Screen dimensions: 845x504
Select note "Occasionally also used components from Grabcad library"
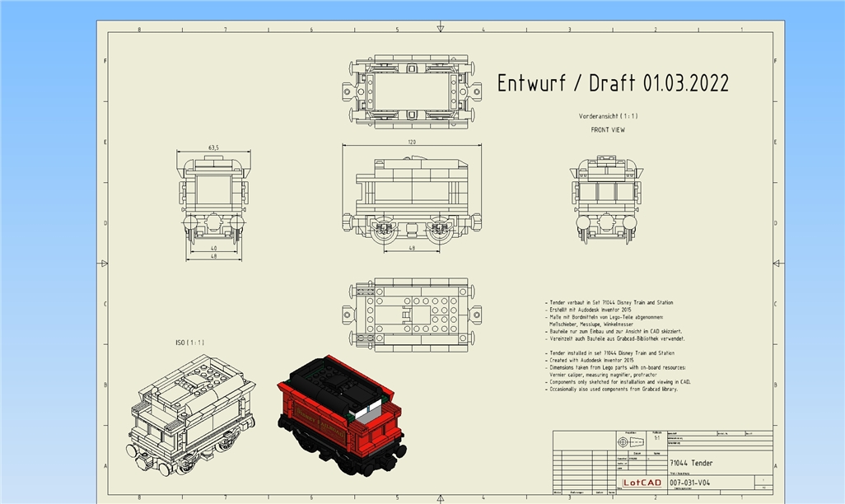pyautogui.click(x=611, y=389)
